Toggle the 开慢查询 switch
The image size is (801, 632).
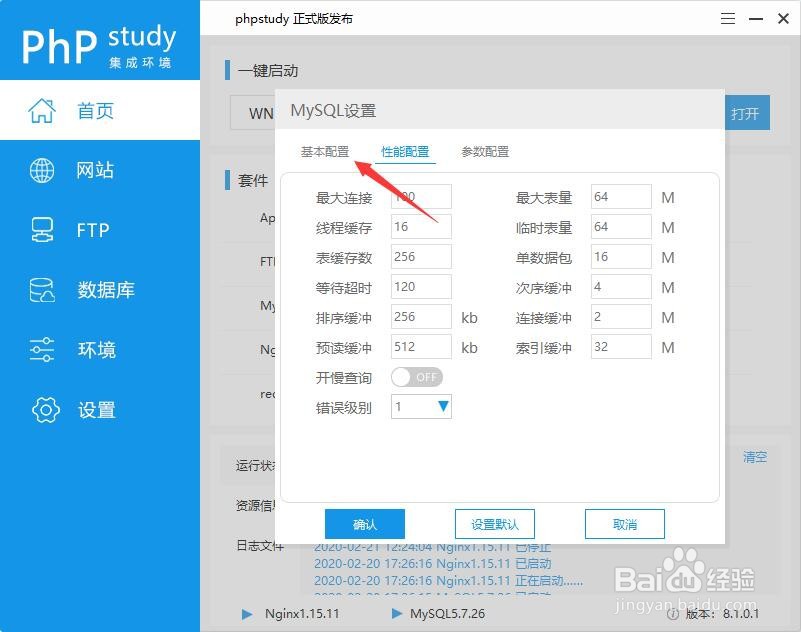[x=417, y=377]
